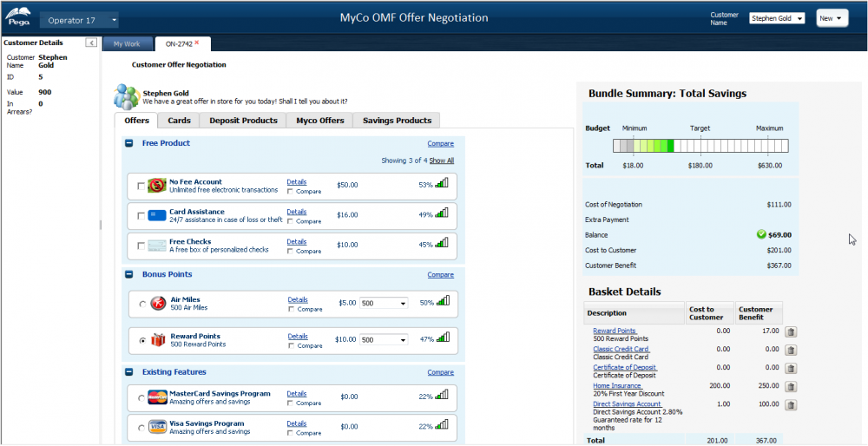Click signal bars icon for MasterCard Savings Program
The height and width of the screenshot is (446, 868).
(x=442, y=395)
